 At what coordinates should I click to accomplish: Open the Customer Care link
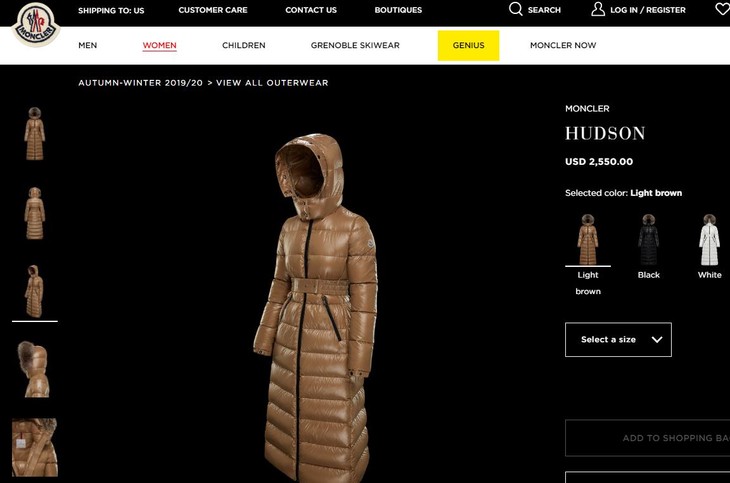coord(213,10)
